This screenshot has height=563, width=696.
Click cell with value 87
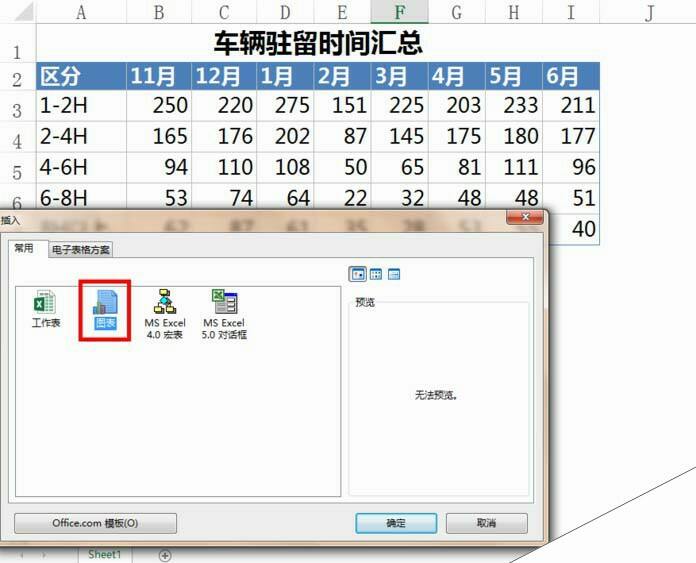[342, 137]
